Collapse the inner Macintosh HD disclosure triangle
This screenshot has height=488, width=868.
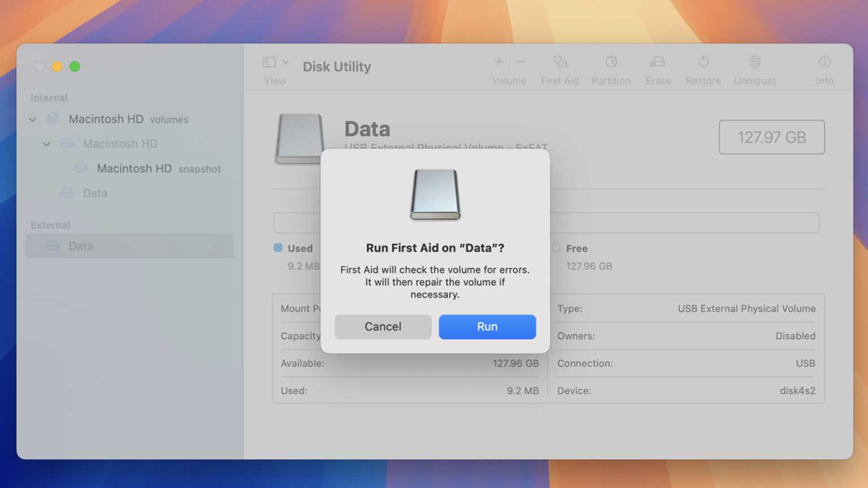(46, 144)
